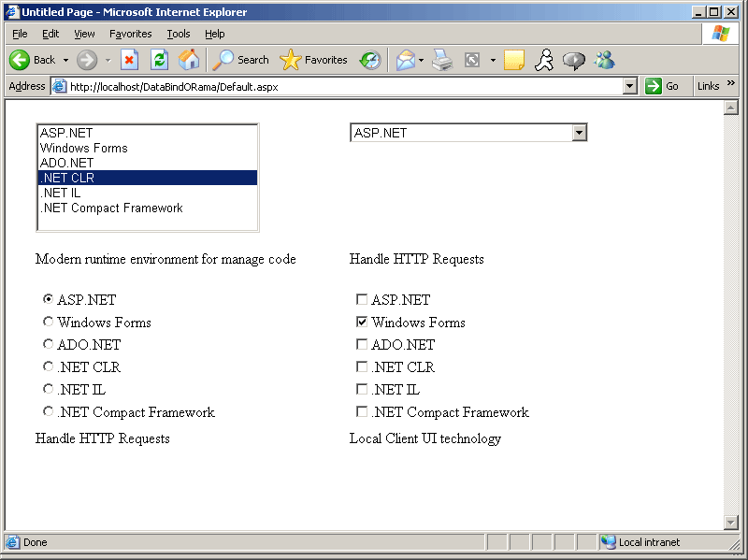This screenshot has height=560, width=748.
Task: Click the Mail envelope icon
Action: coord(405,60)
